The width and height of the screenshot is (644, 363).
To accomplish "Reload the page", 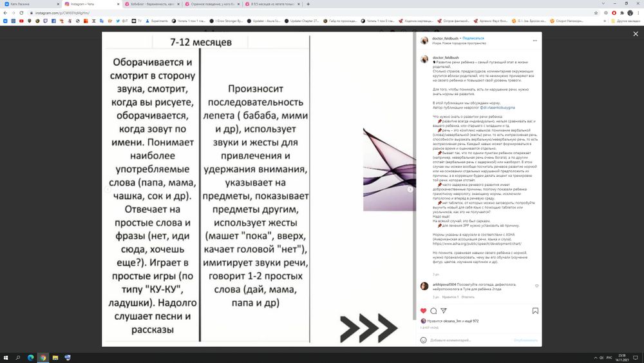I will [21, 13].
